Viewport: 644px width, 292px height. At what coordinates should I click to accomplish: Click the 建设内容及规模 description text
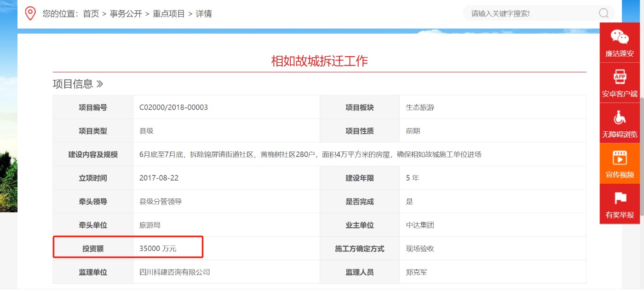coord(310,154)
